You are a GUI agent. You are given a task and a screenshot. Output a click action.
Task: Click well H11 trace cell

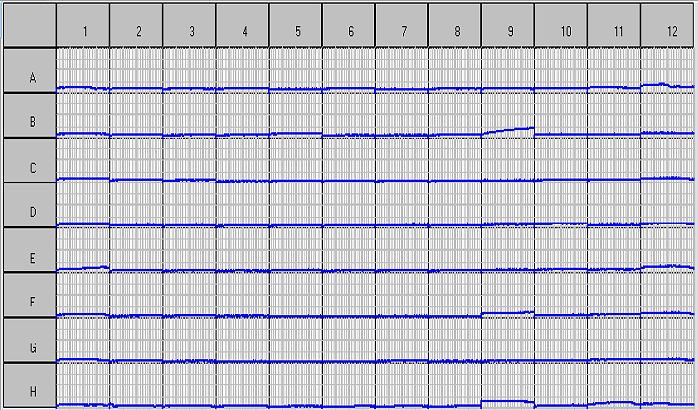click(x=614, y=386)
